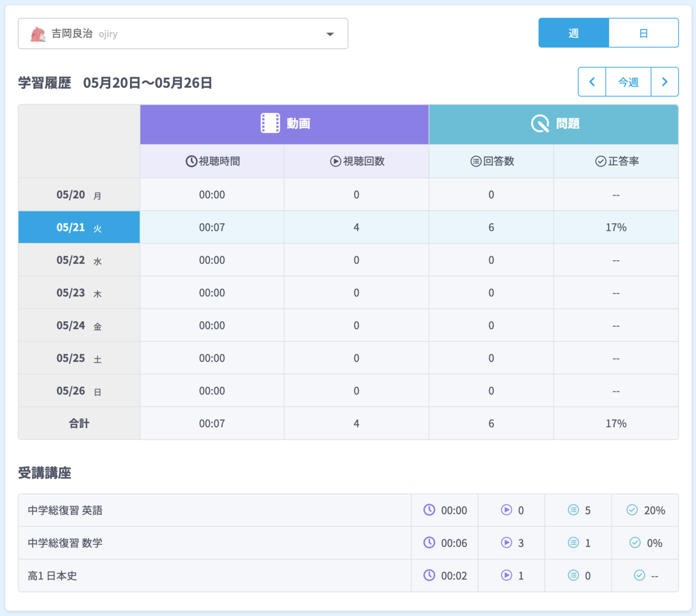Open the 吉岡良治 user dropdown arrow
The image size is (696, 616).
(330, 34)
